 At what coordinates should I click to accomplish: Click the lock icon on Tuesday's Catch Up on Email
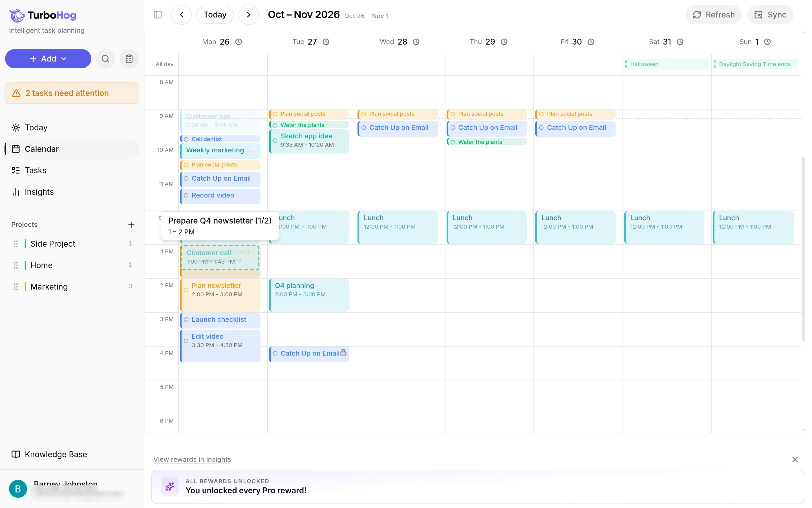pyautogui.click(x=343, y=352)
